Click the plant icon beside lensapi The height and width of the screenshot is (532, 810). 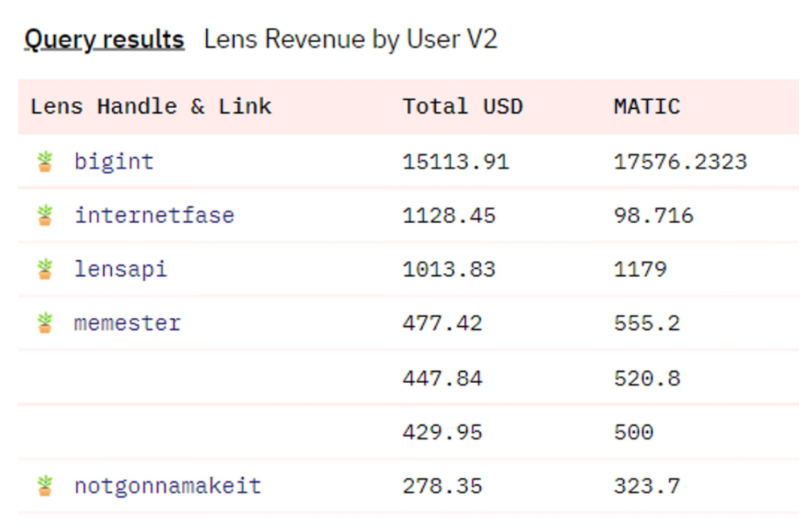pyautogui.click(x=45, y=269)
